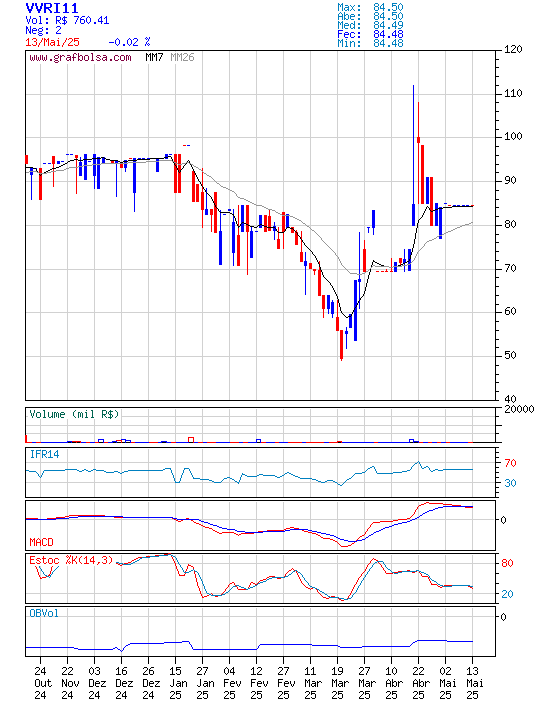This screenshot has width=545, height=720.
Task: Click the Volume (mil R$) panel label
Action: pos(74,414)
